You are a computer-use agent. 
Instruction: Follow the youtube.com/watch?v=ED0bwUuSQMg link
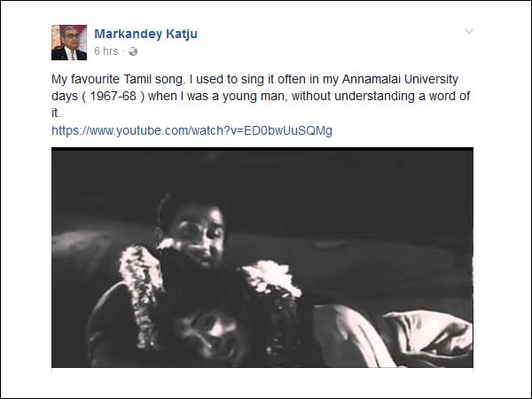192,130
